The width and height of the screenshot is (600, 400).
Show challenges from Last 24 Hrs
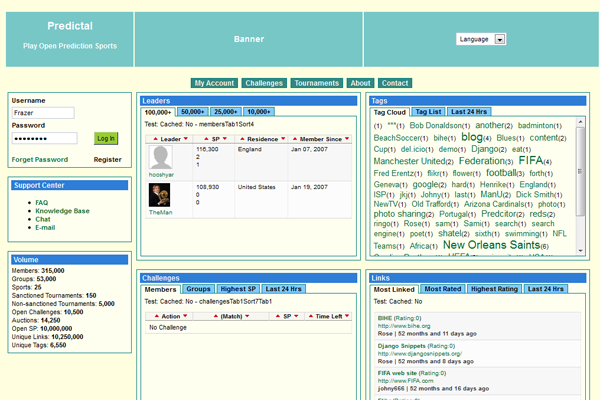pyautogui.click(x=284, y=289)
